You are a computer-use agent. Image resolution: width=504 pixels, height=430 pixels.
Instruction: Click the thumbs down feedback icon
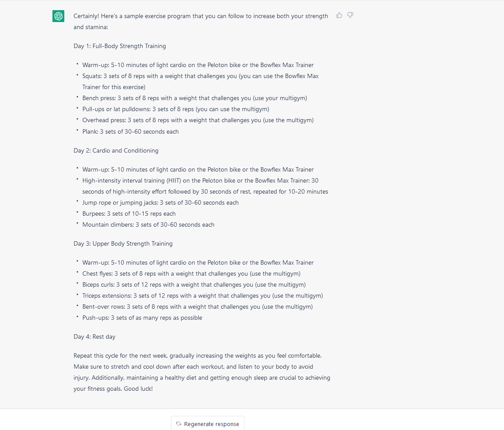pyautogui.click(x=350, y=15)
